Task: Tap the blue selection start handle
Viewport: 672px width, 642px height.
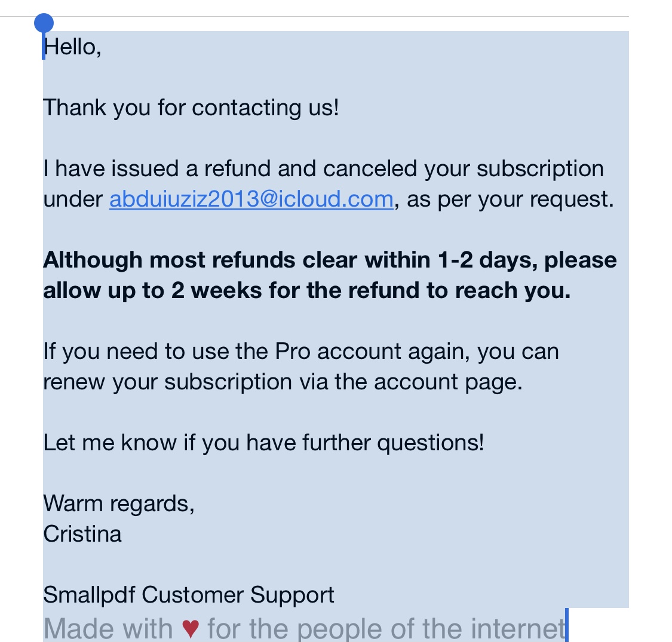Action: click(x=44, y=23)
